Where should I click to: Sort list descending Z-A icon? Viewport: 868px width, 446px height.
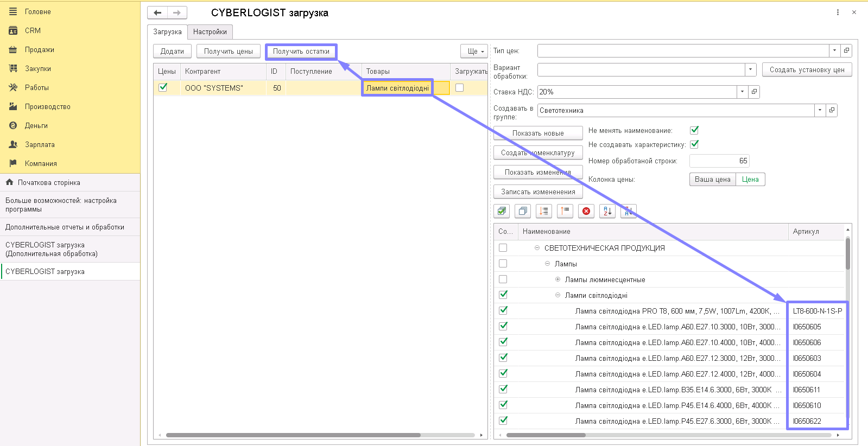629,211
